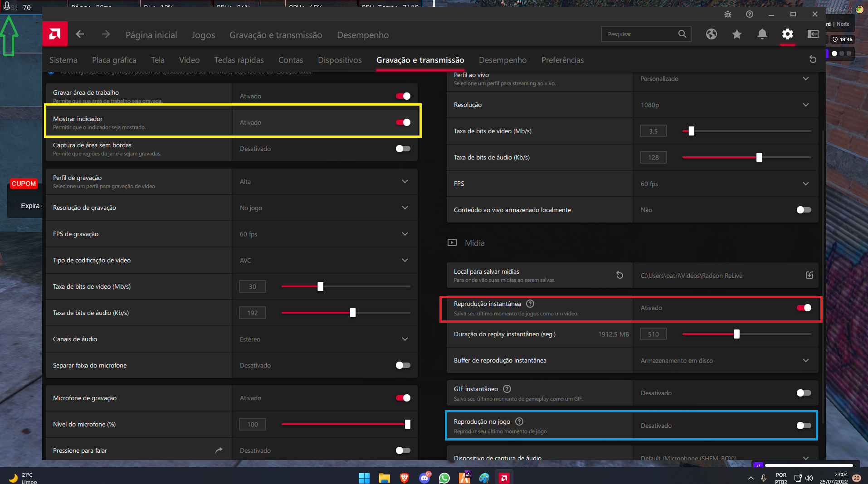Expand Perfil de gravação dropdown
Screen dimensions: 868x484
click(x=325, y=181)
